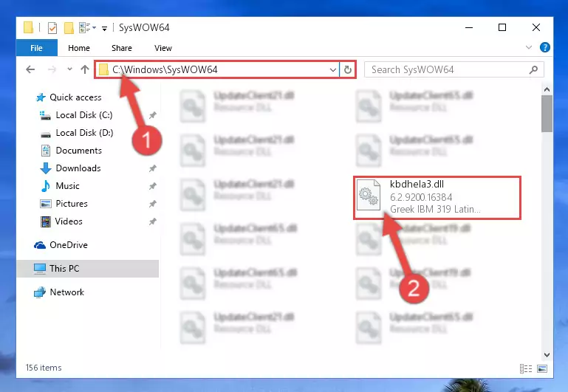The image size is (568, 392).
Task: Click the Greek IBM 319 Latin description
Action: 435,209
